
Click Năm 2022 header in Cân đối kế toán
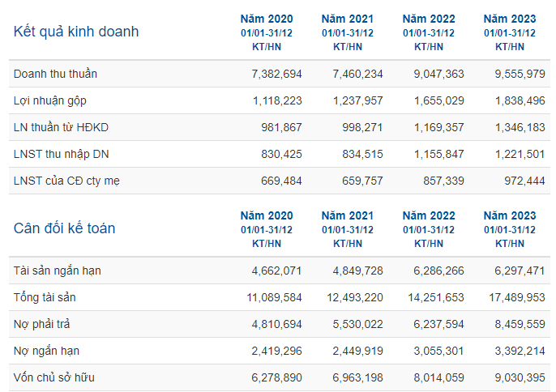[429, 215]
